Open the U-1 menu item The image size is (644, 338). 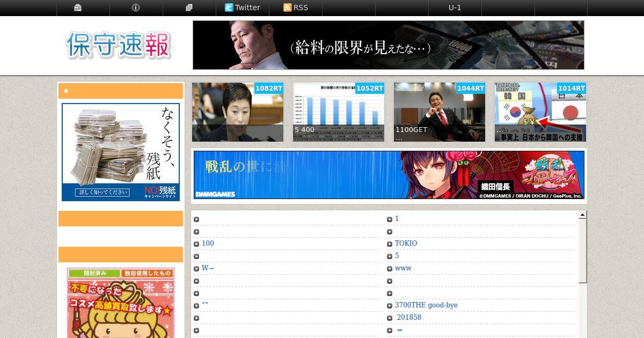tap(455, 8)
